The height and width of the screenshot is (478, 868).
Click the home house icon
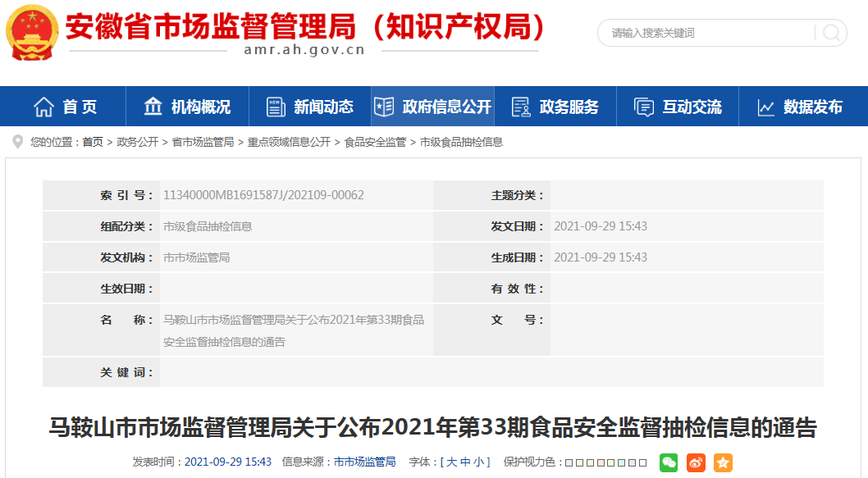[43, 107]
